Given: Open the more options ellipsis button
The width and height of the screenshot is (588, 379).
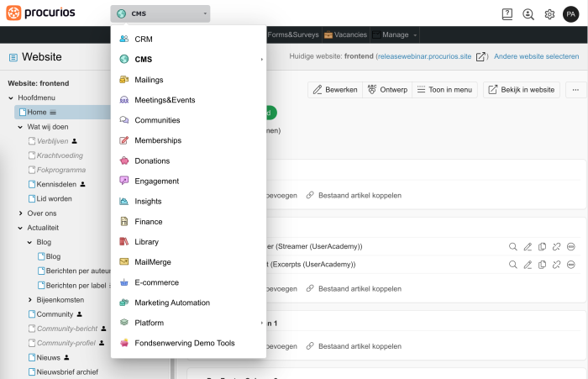Looking at the screenshot, I should click(575, 90).
